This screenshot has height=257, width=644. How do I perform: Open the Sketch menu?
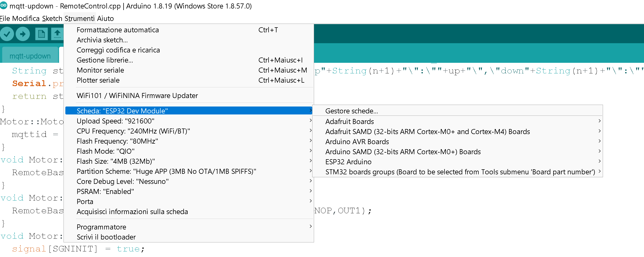coord(52,18)
